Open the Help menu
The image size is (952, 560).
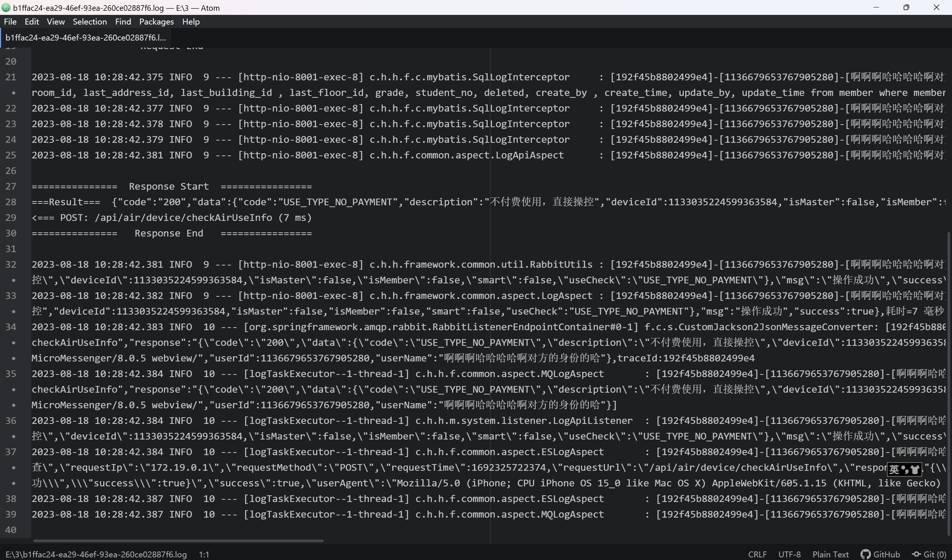(190, 22)
